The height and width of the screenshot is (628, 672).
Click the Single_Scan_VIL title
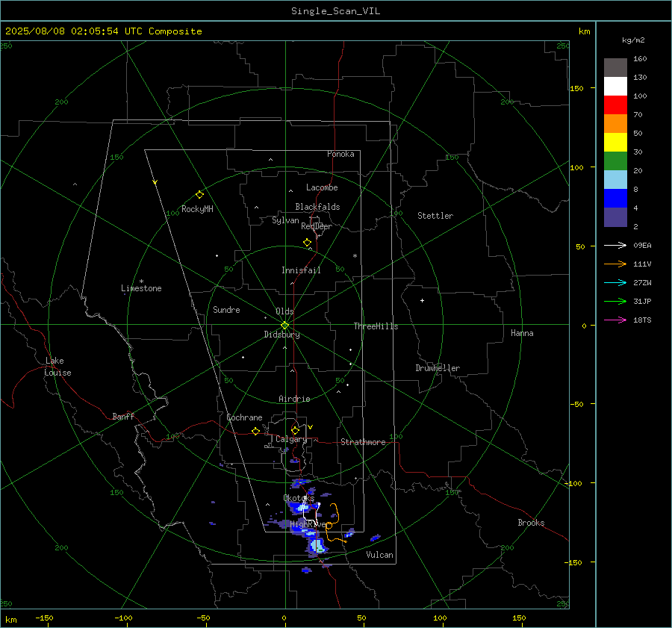pos(335,11)
